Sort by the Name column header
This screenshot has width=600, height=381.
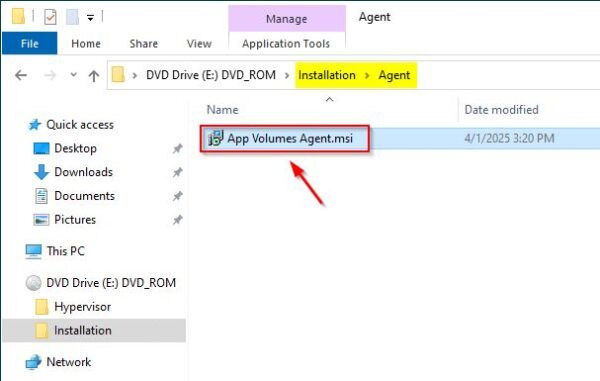(x=222, y=110)
